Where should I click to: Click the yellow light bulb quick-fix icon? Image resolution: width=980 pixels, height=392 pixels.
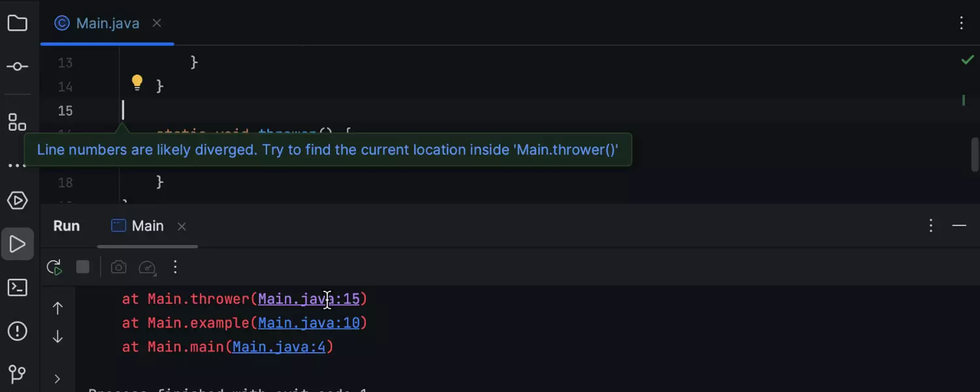click(137, 82)
